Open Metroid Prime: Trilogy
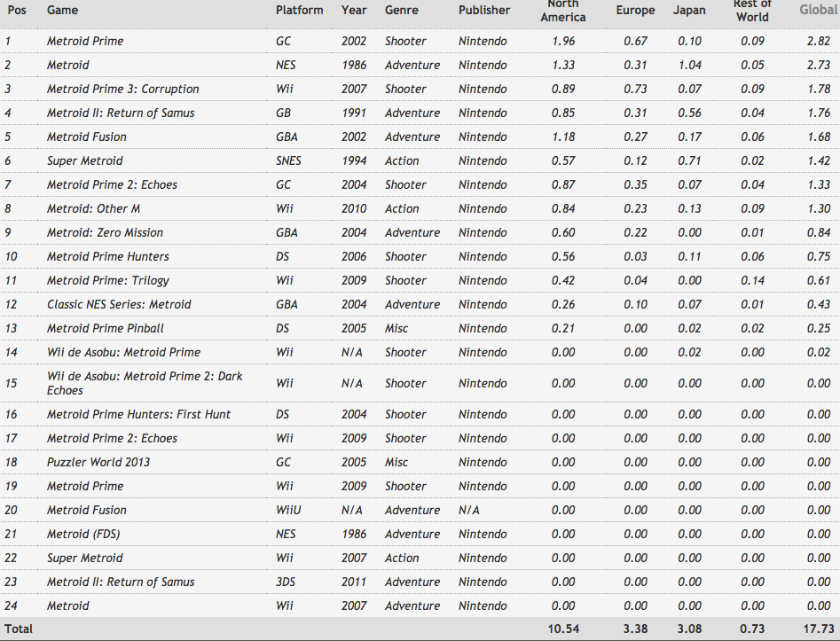Screen dimensions: 840x641 point(108,281)
